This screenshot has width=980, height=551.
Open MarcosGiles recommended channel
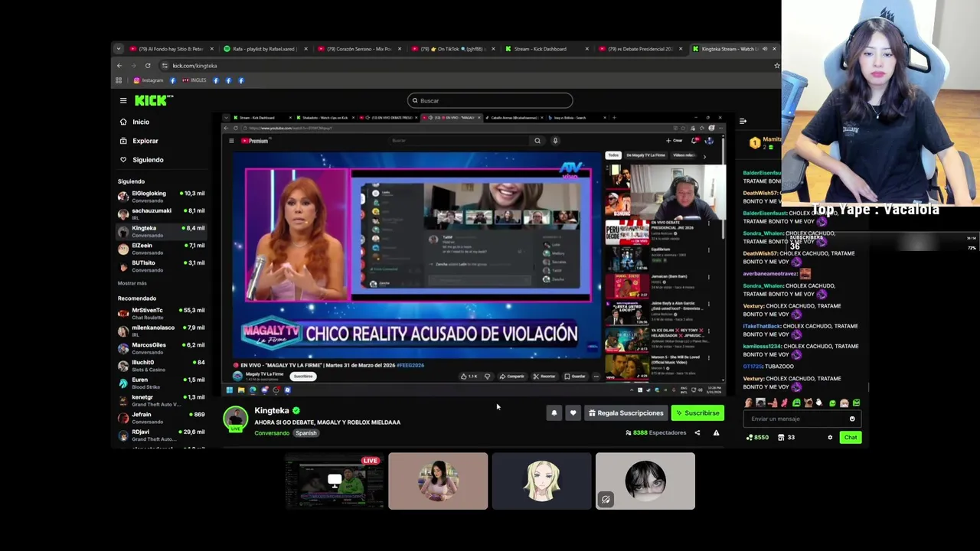pyautogui.click(x=161, y=347)
